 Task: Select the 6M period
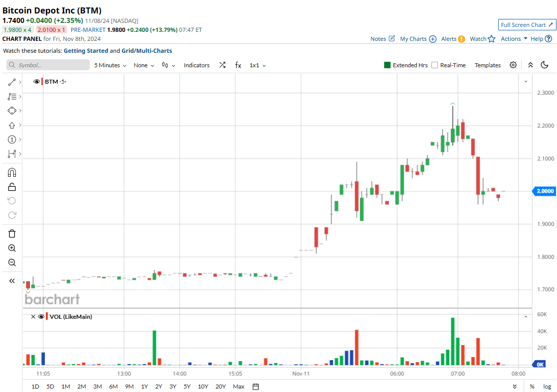coord(113,387)
